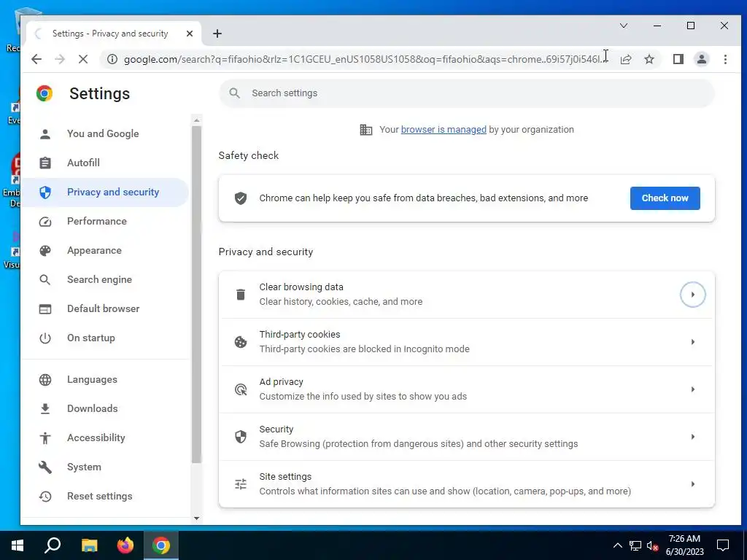Click the muted volume tray icon
Image resolution: width=747 pixels, height=560 pixels.
(x=653, y=545)
